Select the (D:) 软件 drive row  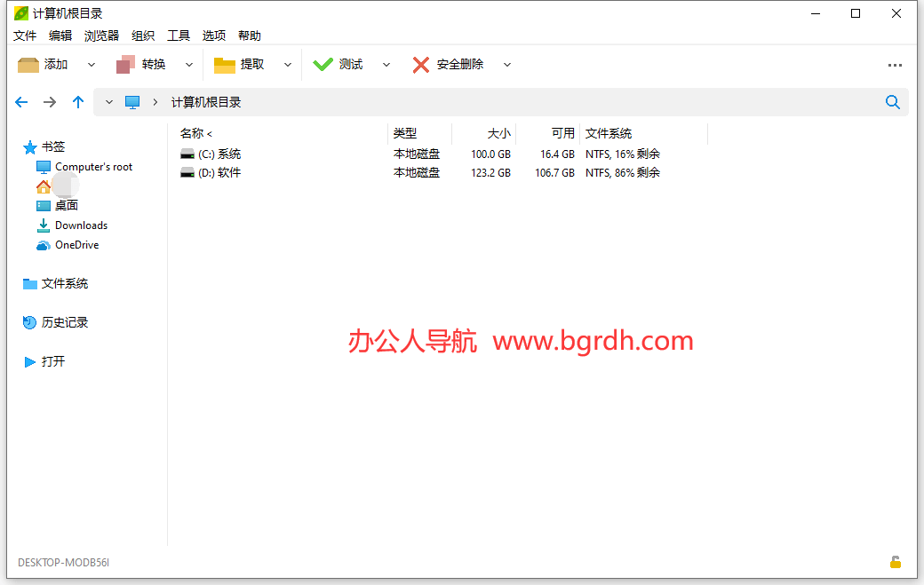[219, 173]
